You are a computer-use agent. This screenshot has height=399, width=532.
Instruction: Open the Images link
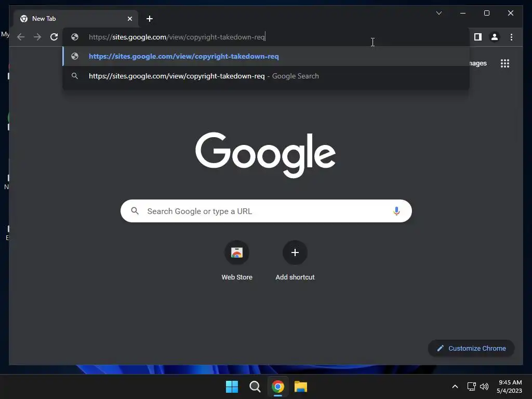tap(478, 63)
